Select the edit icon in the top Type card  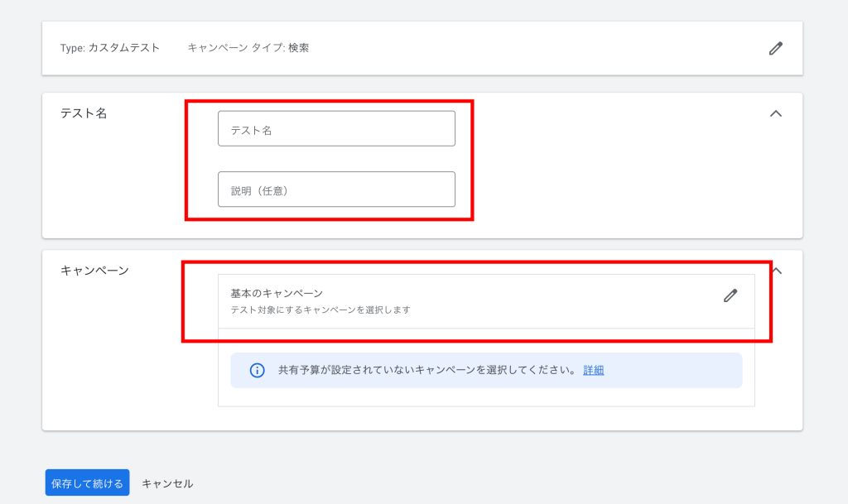tap(775, 48)
